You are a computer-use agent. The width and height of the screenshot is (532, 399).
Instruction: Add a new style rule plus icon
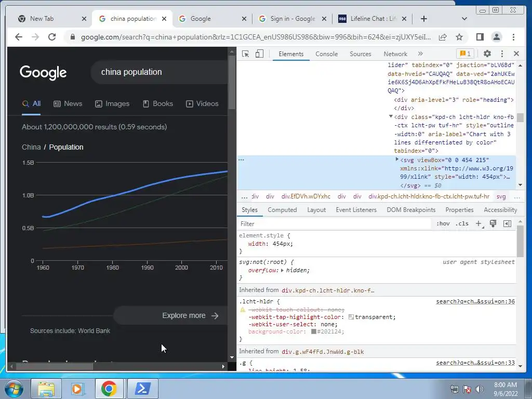pos(478,223)
